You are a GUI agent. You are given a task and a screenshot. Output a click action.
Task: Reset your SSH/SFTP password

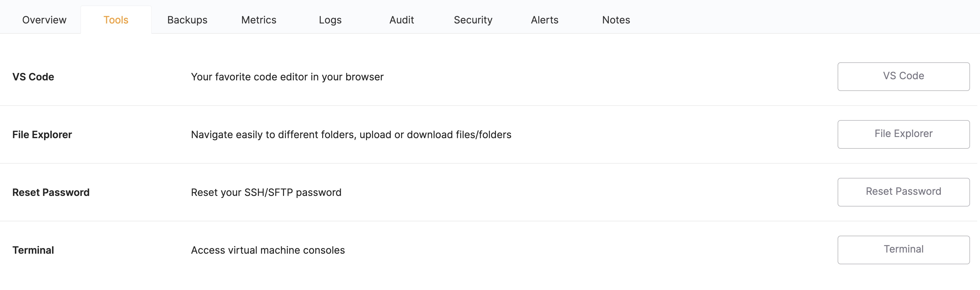pyautogui.click(x=903, y=192)
